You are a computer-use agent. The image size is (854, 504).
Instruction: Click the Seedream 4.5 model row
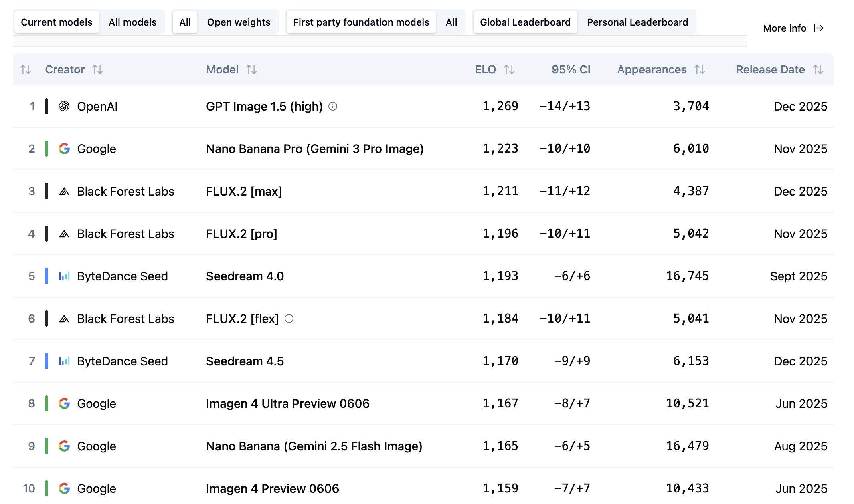245,361
